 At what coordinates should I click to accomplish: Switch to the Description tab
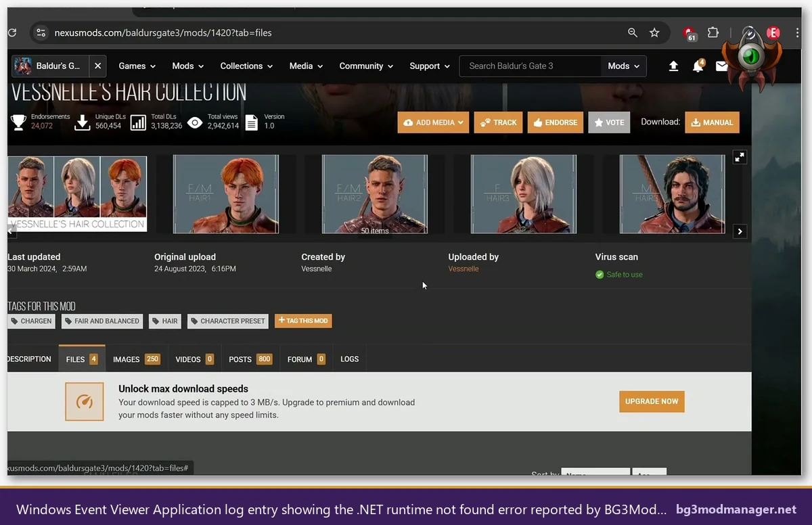(29, 359)
